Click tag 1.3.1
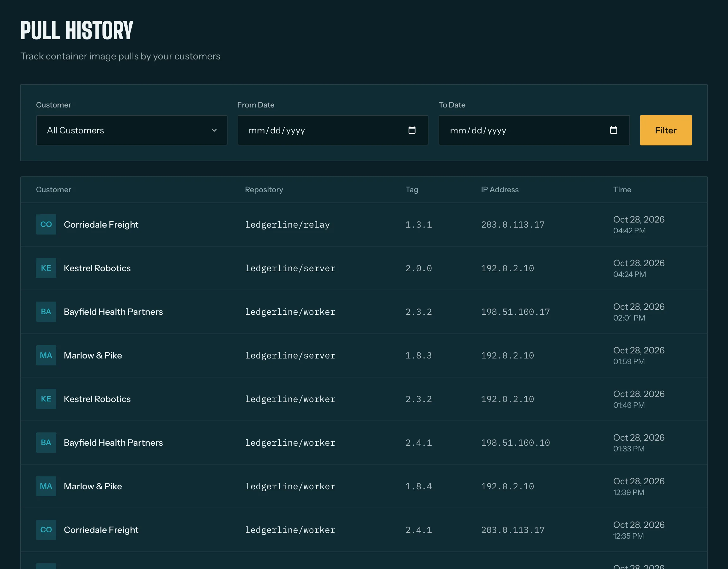 pyautogui.click(x=419, y=224)
